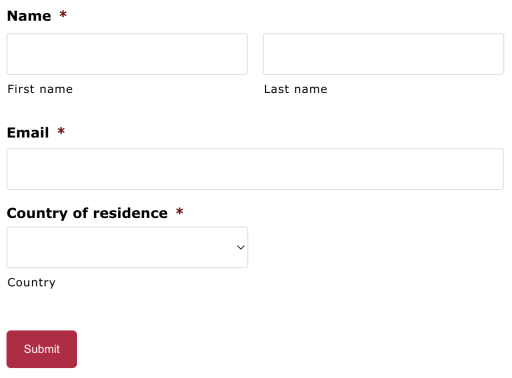
Task: Click the Last name sublabel text
Action: click(x=296, y=89)
